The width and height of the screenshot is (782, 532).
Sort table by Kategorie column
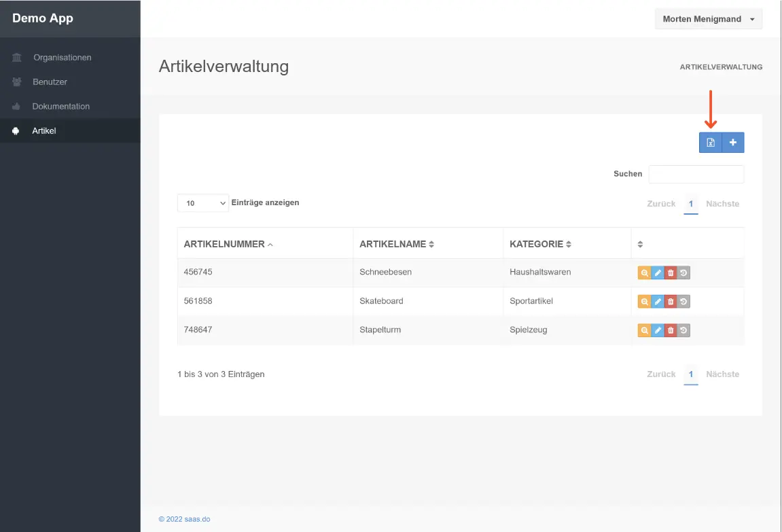[x=540, y=244]
